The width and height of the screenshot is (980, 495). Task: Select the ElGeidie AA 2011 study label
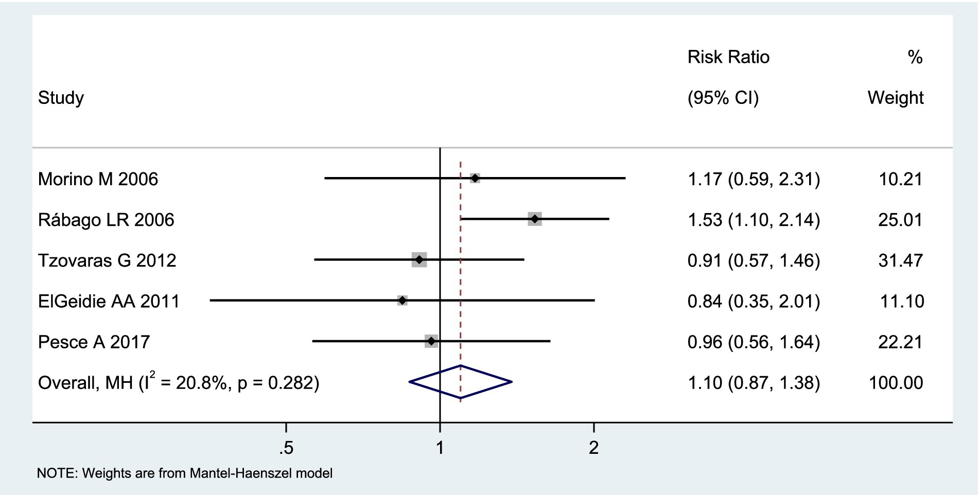pyautogui.click(x=109, y=301)
